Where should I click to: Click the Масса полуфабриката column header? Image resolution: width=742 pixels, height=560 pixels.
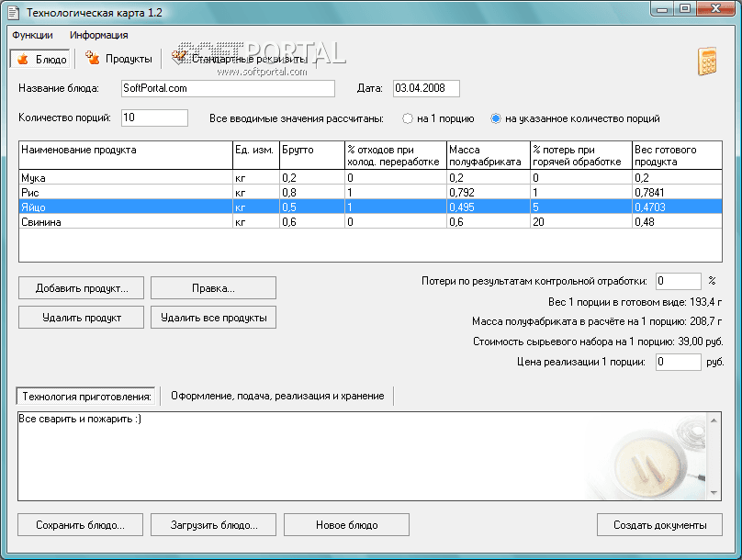pos(489,155)
